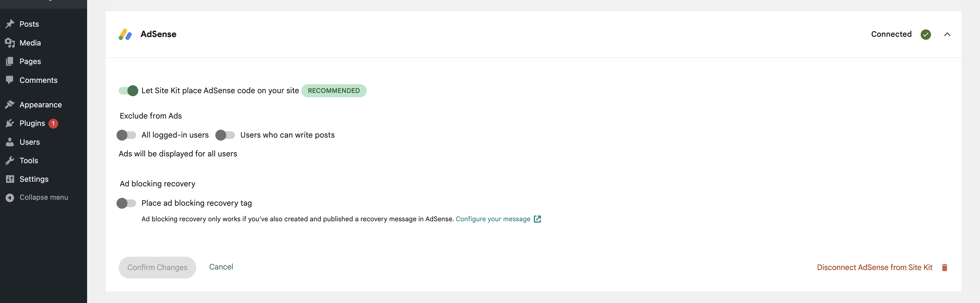Enable the All logged-in users toggle
Image resolution: width=980 pixels, height=303 pixels.
pos(127,135)
